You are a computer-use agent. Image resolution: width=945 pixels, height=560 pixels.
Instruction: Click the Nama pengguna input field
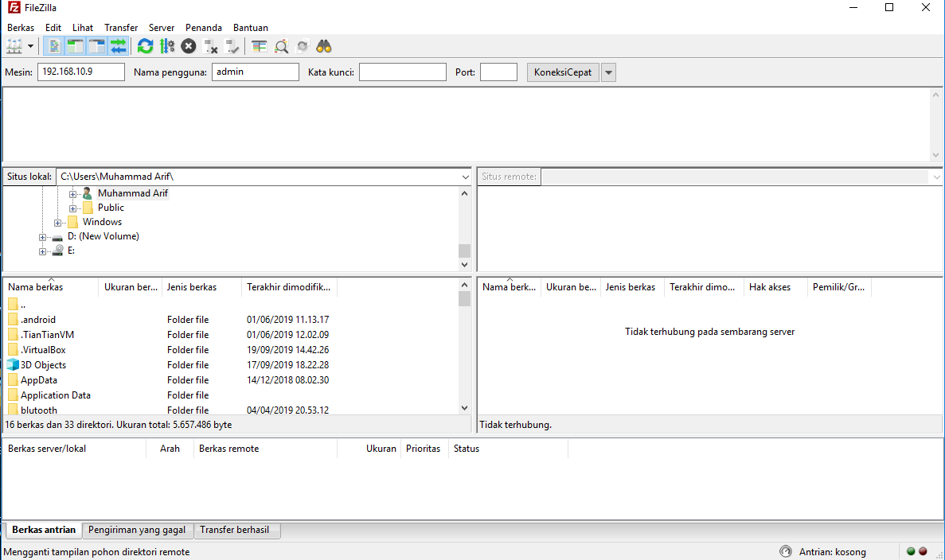pos(256,72)
